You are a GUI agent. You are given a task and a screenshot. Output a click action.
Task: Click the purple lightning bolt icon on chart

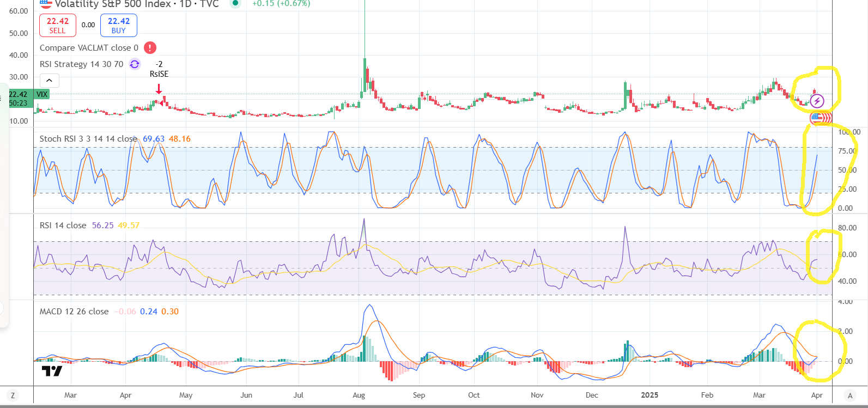click(x=816, y=101)
